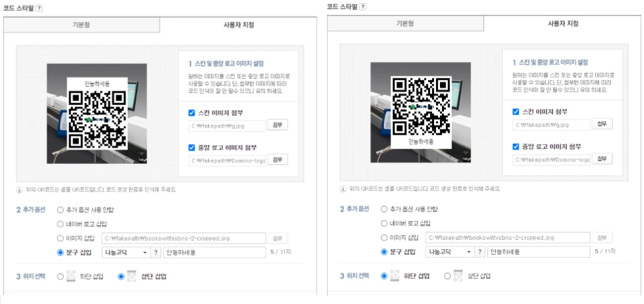This screenshot has height=304, width=644.
Task: Uncheck 스킨 이미지 첨부 in right panel
Action: 516,112
